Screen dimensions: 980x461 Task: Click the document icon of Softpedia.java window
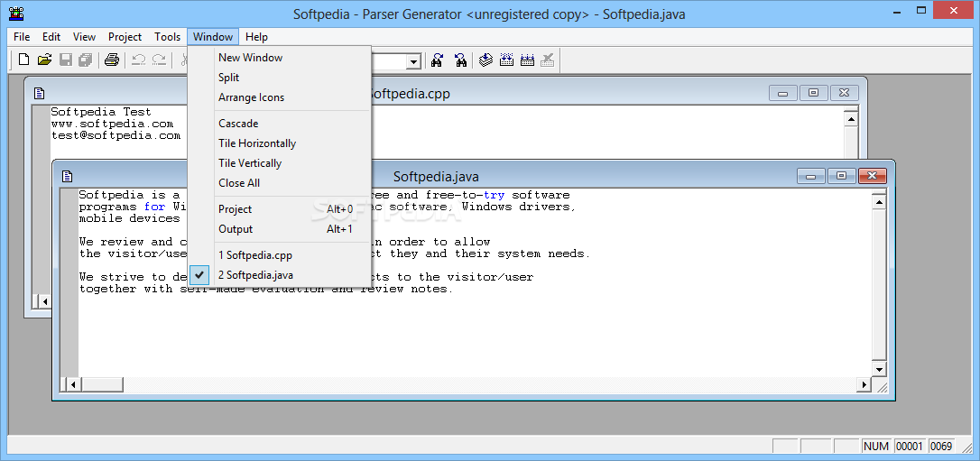coord(67,176)
